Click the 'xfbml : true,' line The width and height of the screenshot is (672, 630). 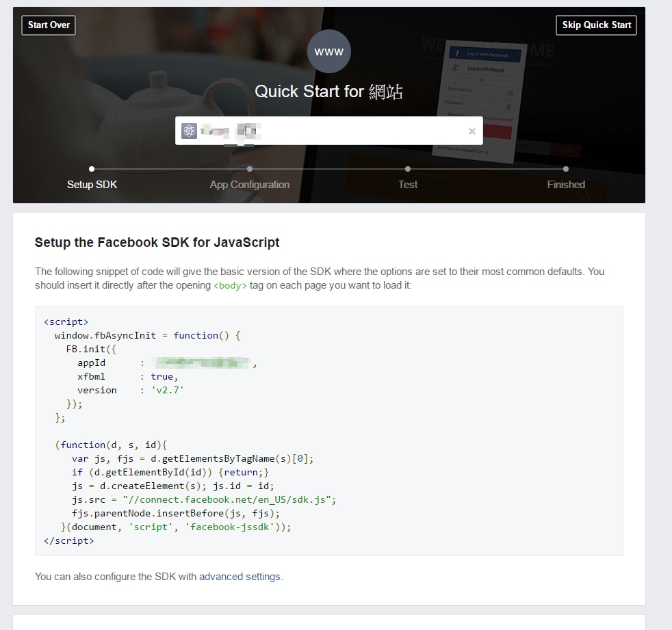(x=127, y=376)
